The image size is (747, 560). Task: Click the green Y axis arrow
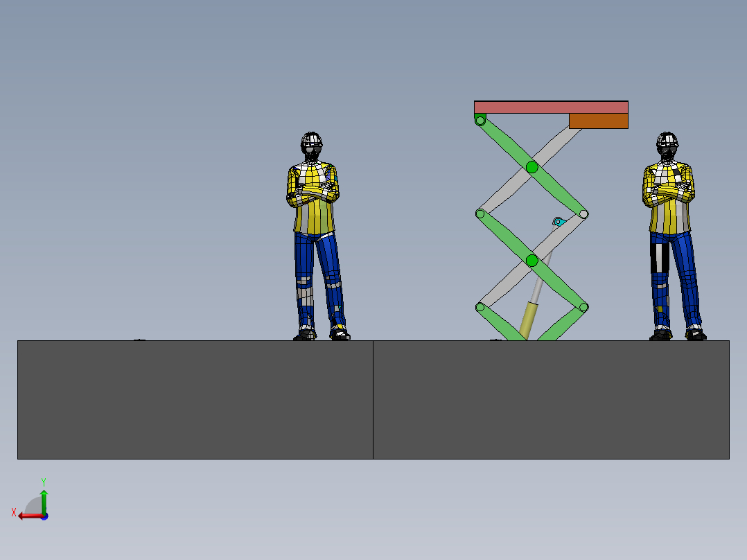point(44,502)
